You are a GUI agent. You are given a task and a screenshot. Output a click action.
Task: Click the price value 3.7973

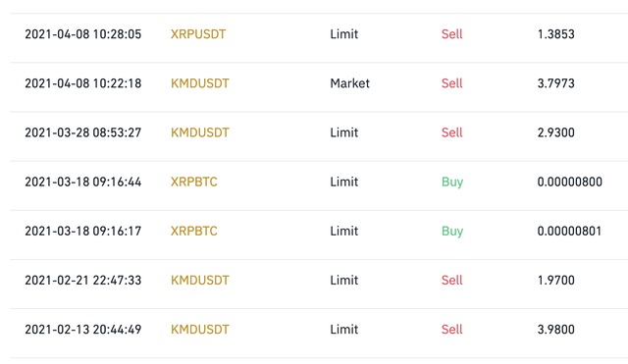[556, 83]
